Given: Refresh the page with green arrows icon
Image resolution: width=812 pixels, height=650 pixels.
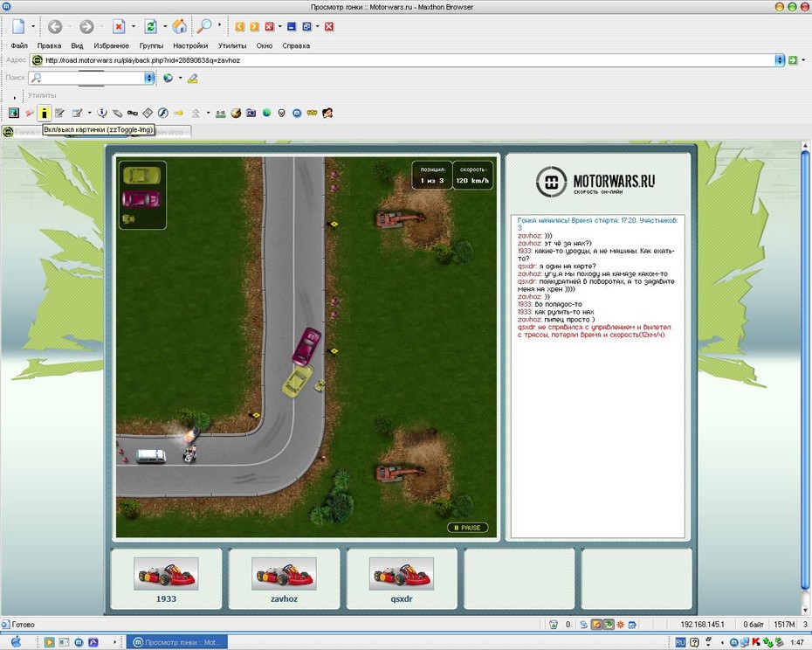Looking at the screenshot, I should (151, 26).
